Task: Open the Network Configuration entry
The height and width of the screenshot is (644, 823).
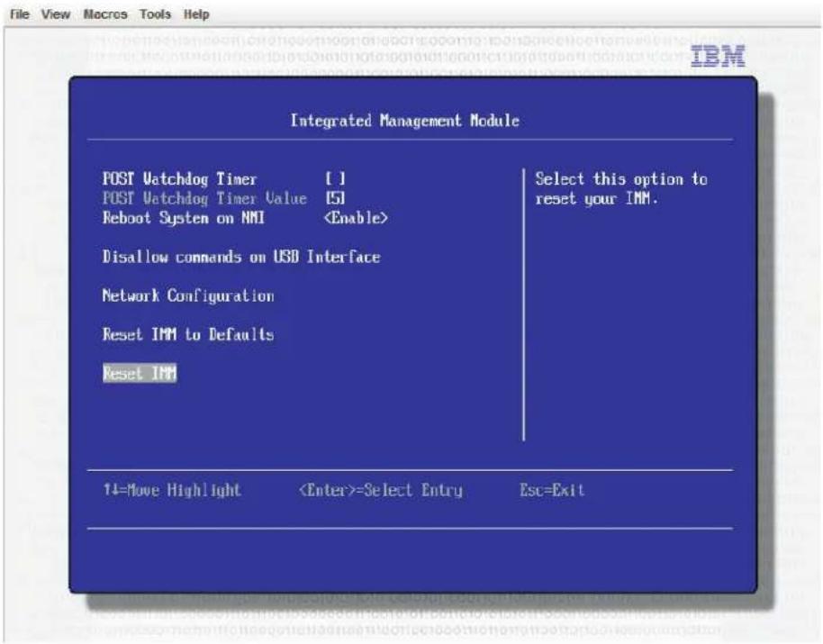Action: (x=188, y=295)
